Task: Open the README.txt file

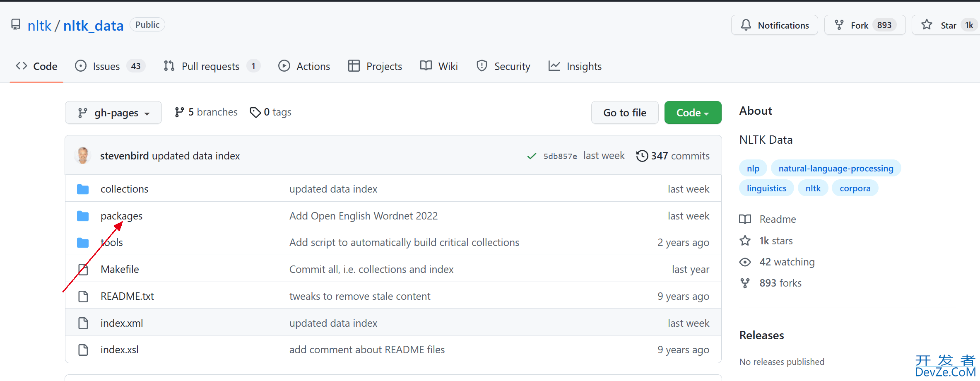Action: coord(127,296)
